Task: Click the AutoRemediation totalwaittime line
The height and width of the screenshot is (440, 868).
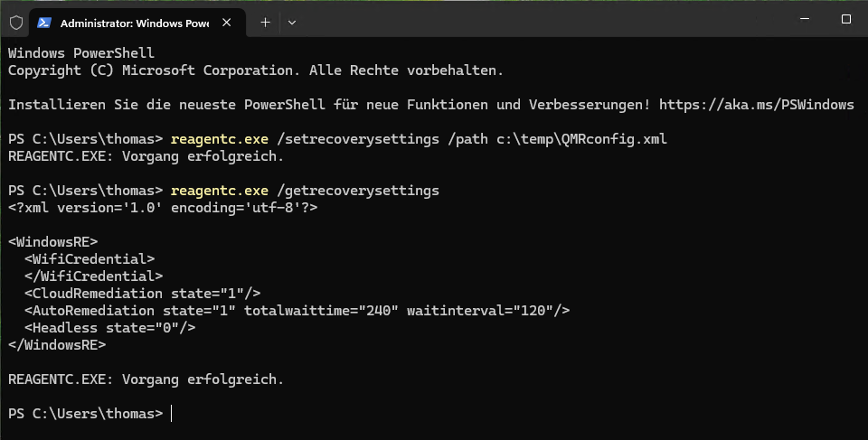Action: [x=297, y=311]
